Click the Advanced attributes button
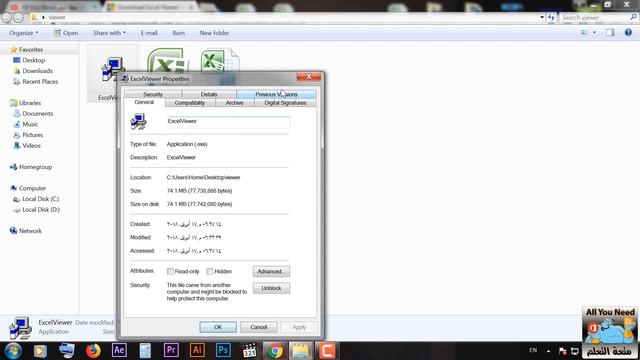The width and height of the screenshot is (640, 360). [x=271, y=271]
